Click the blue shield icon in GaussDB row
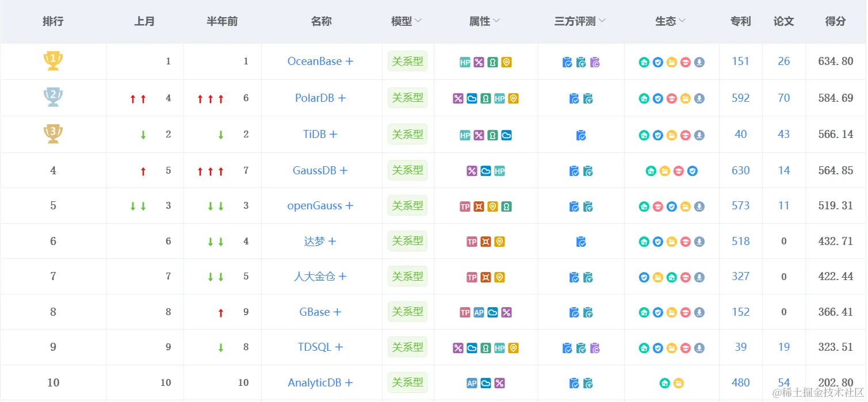Viewport: 868px width, 402px height. [693, 171]
